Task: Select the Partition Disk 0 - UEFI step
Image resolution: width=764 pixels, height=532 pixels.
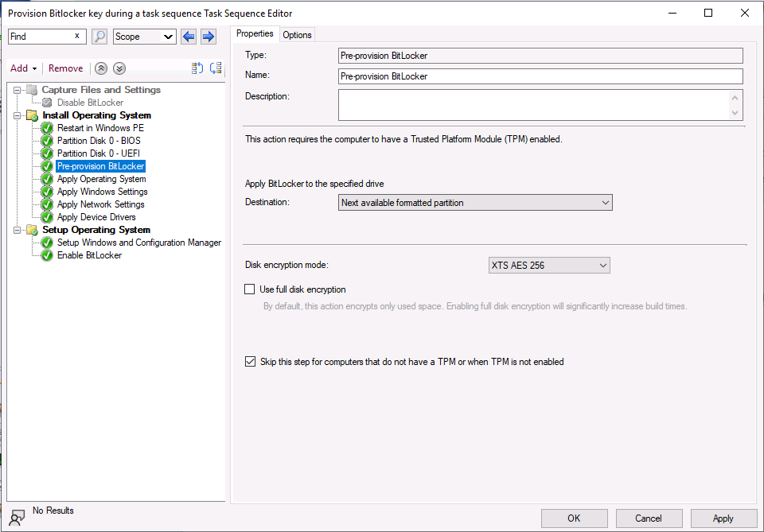Action: click(x=99, y=153)
